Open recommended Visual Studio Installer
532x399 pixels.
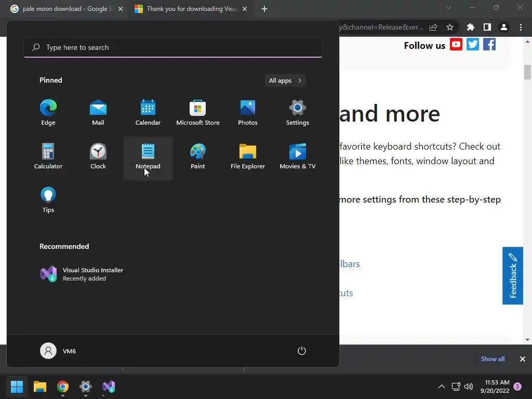pos(82,274)
